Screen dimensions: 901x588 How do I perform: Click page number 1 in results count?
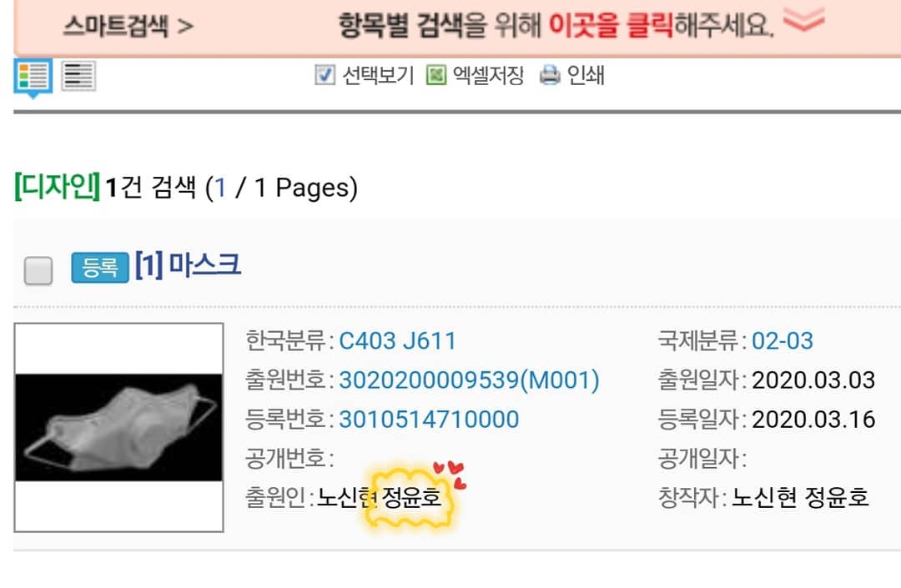click(x=220, y=188)
